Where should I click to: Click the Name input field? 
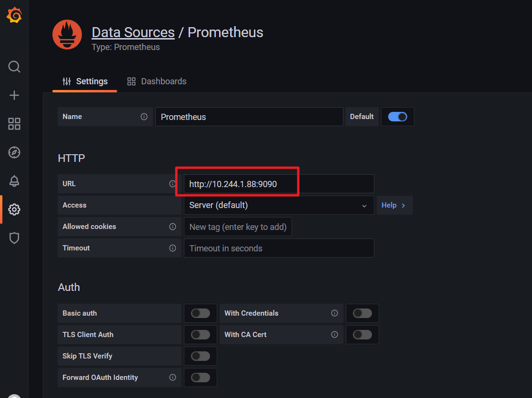249,117
